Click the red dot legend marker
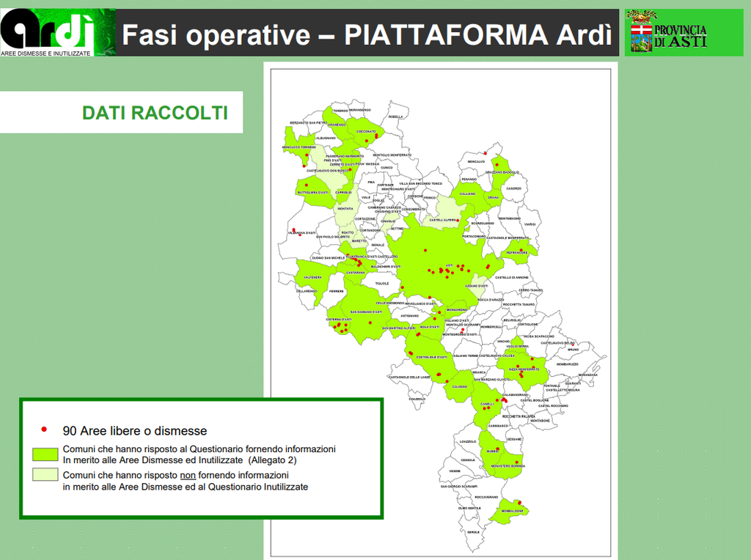Screen dimensions: 751x560 (x=44, y=429)
